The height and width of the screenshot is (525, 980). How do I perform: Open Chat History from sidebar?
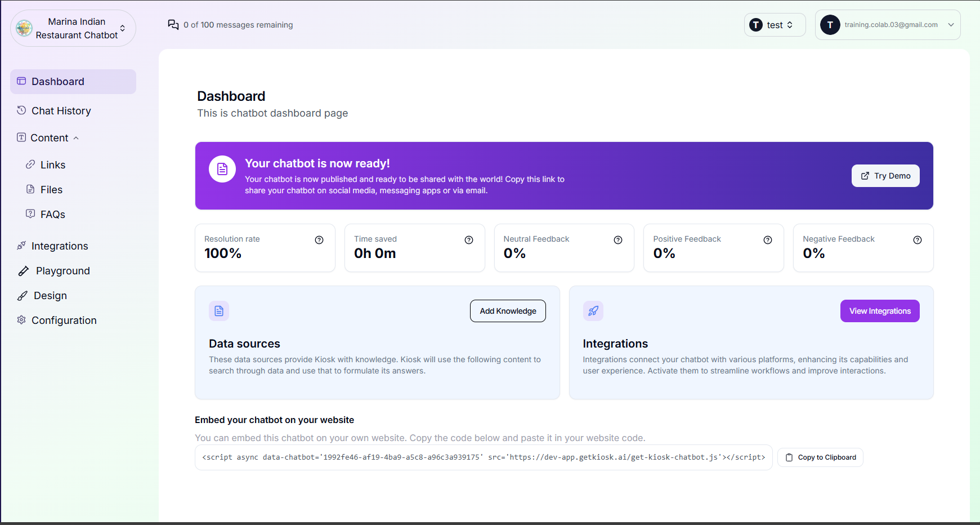click(x=61, y=111)
